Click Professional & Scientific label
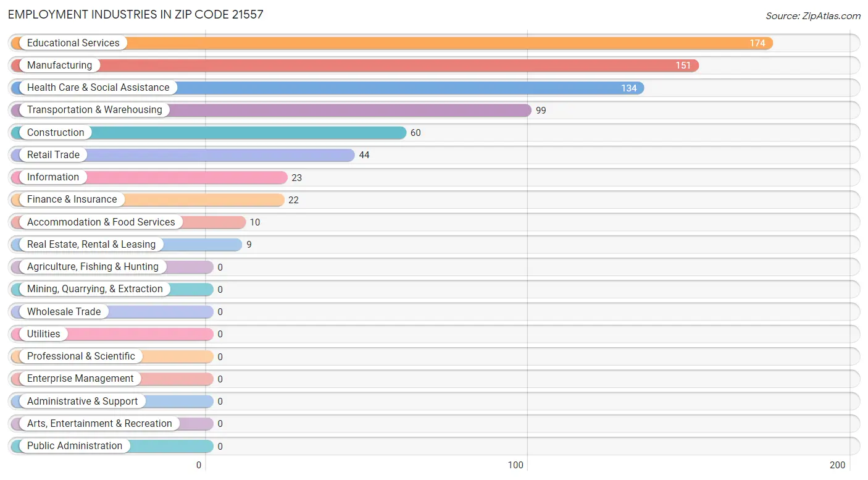 [81, 356]
